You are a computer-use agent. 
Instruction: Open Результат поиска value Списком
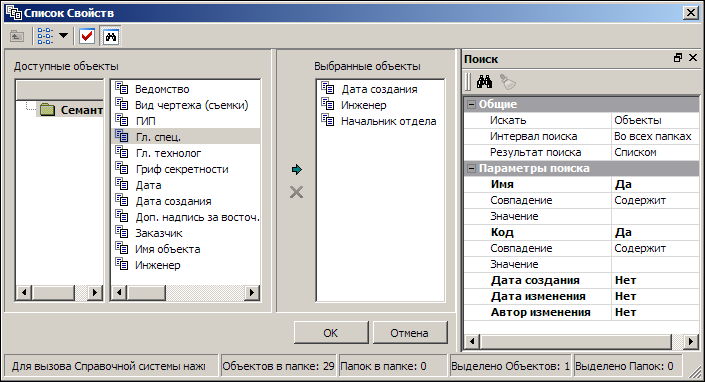click(x=656, y=152)
